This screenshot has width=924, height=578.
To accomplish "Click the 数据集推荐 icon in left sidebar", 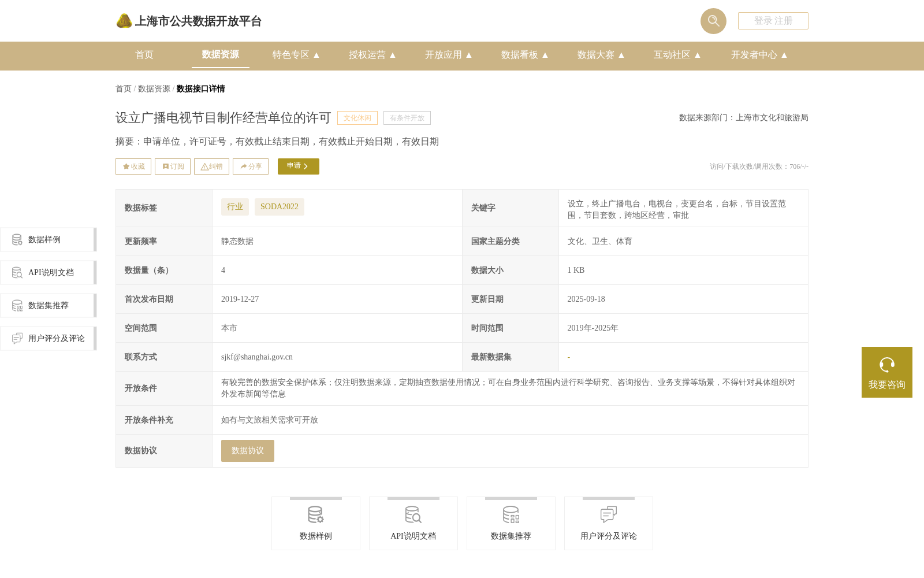I will tap(17, 305).
